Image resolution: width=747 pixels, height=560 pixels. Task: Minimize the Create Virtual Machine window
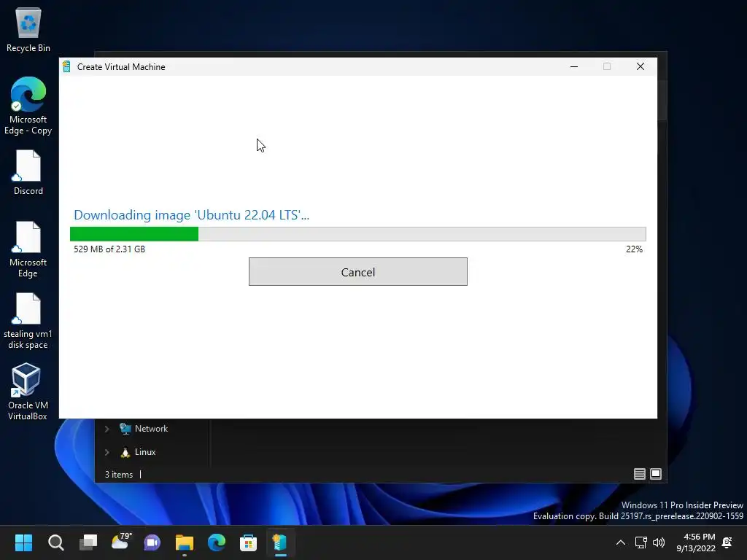(574, 66)
